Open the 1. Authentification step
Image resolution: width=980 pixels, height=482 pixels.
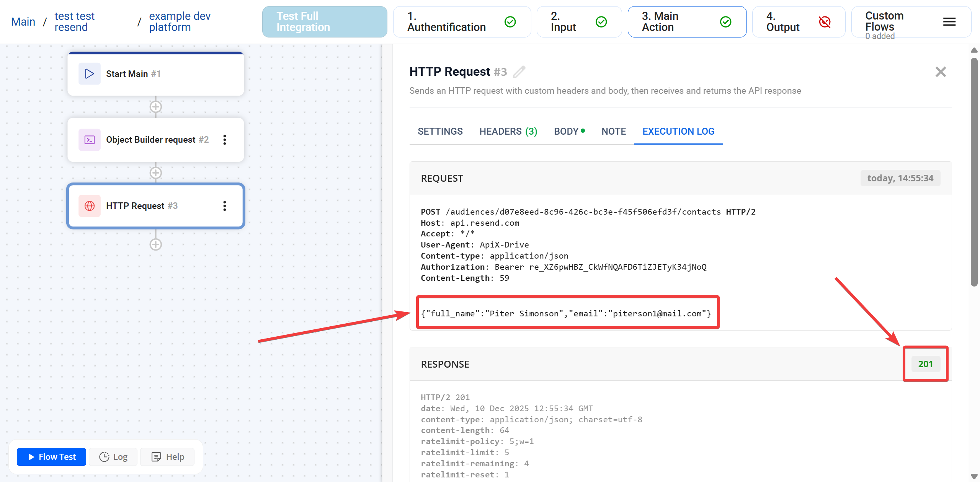(461, 22)
